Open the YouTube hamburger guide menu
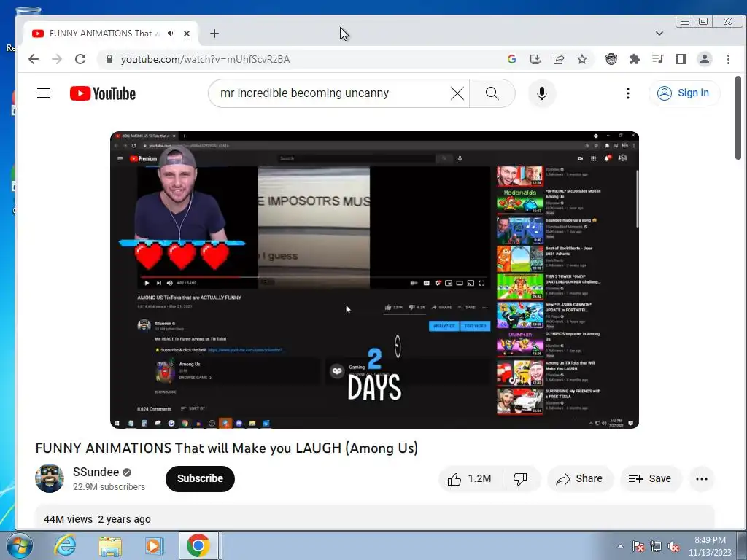Screen dimensions: 747x560 tap(44, 93)
